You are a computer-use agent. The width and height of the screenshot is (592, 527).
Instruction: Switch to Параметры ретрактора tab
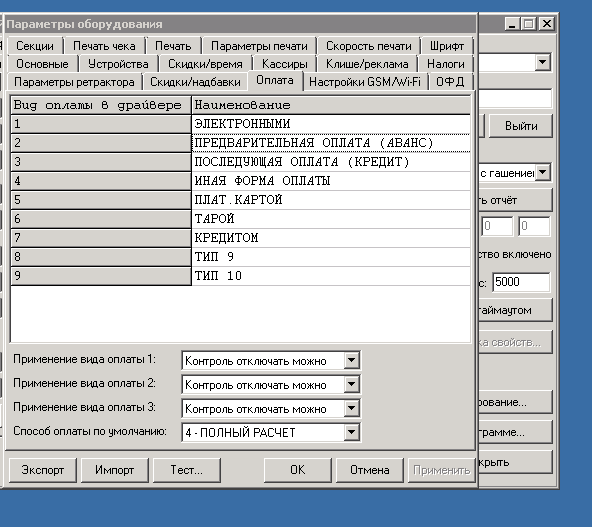[x=74, y=82]
